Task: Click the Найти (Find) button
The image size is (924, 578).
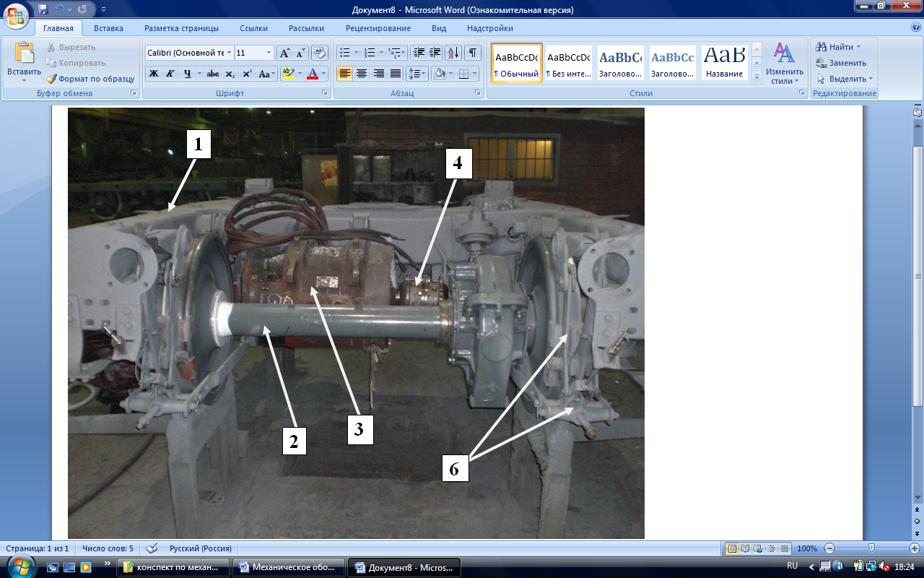Action: (x=837, y=47)
